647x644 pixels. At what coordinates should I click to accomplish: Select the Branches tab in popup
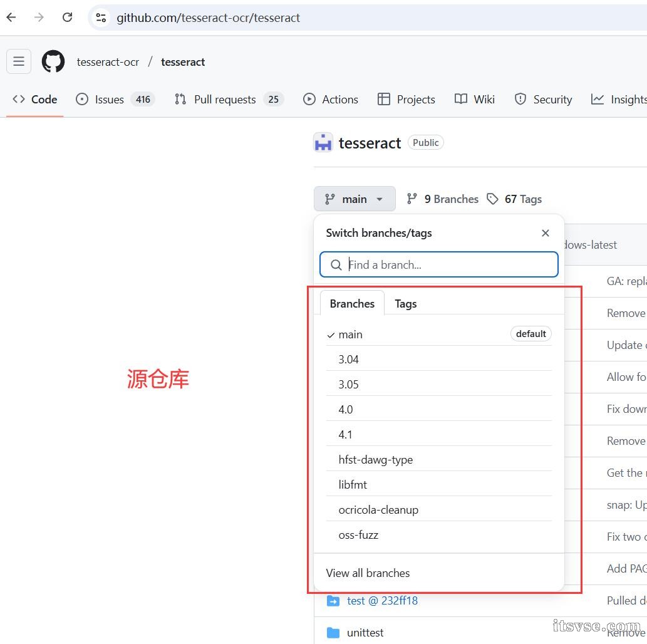click(352, 303)
